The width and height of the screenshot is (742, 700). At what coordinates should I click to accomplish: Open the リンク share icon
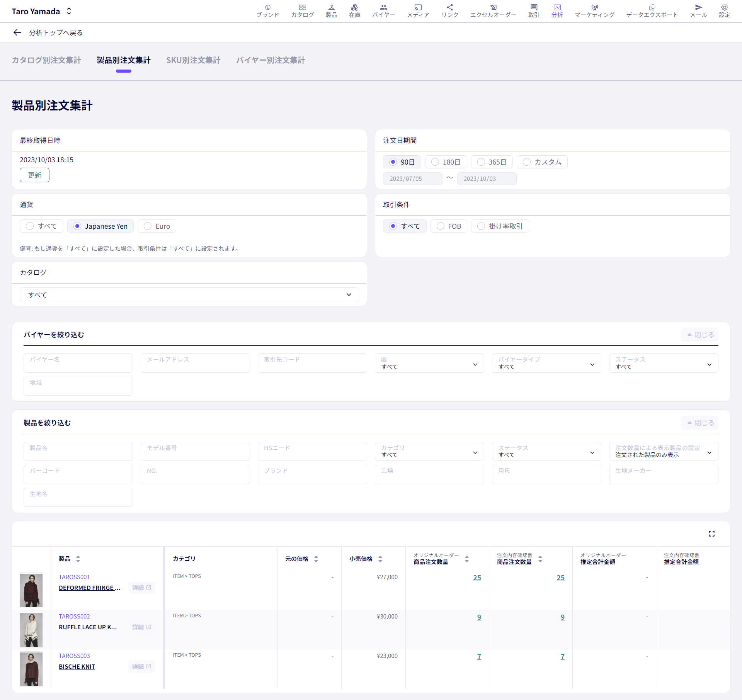point(450,11)
